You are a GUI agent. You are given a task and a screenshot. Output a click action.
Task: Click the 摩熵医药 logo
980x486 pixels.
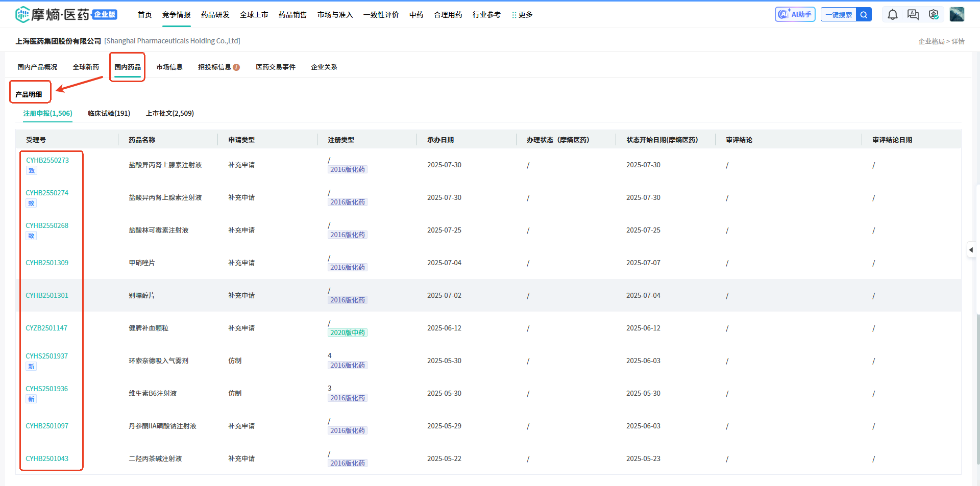click(x=66, y=14)
